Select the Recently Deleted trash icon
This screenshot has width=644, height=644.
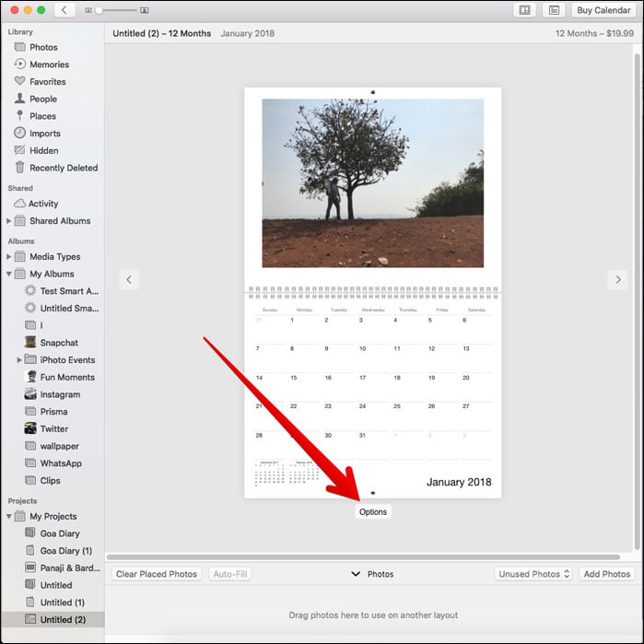pyautogui.click(x=19, y=168)
